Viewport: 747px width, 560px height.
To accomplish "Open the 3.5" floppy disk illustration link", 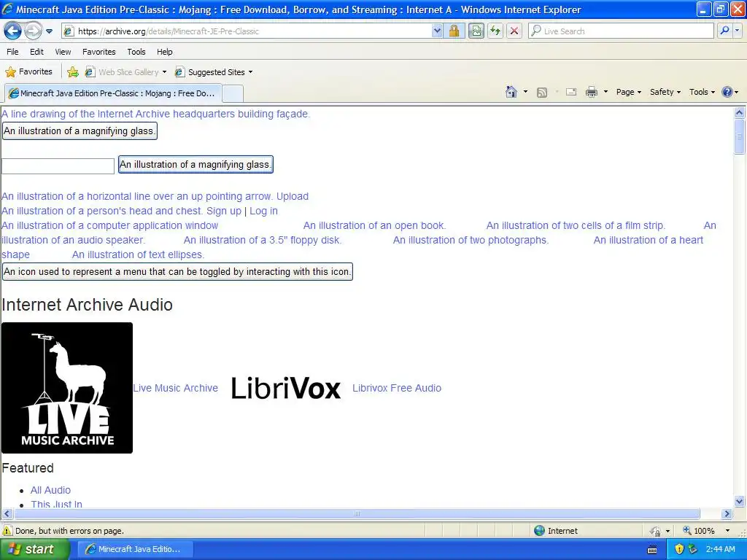I will point(263,240).
